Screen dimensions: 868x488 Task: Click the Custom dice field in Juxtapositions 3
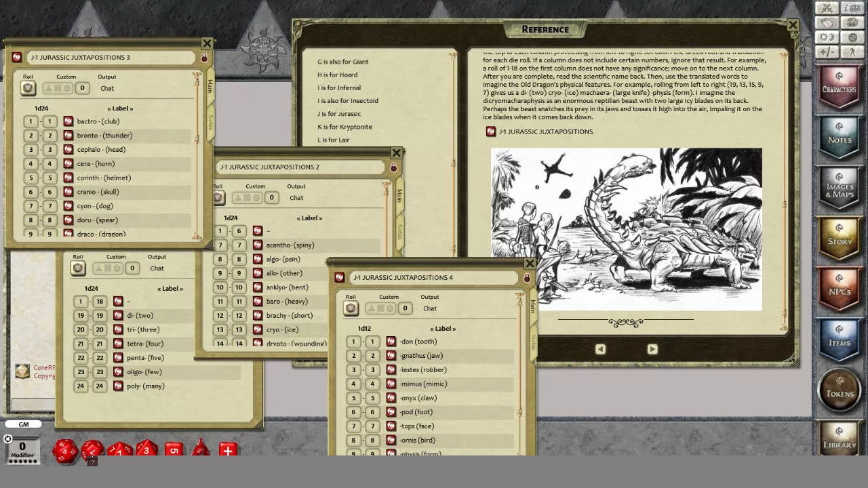(x=58, y=88)
